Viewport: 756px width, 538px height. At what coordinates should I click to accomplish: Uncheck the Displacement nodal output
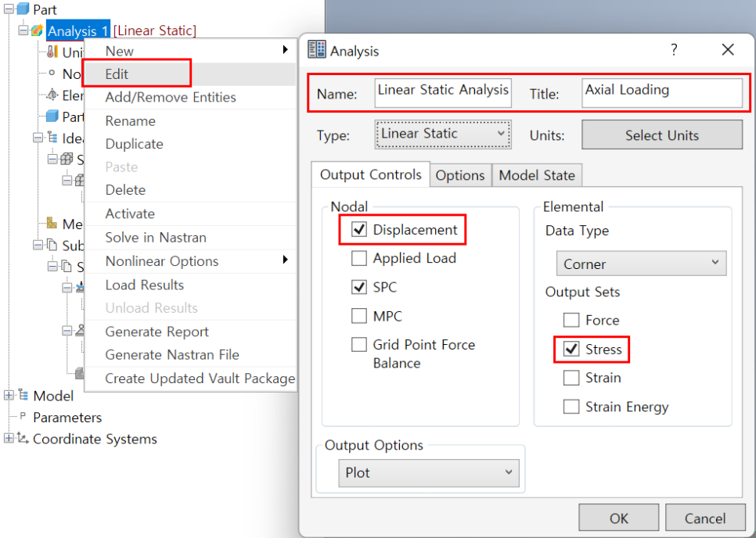pos(359,230)
